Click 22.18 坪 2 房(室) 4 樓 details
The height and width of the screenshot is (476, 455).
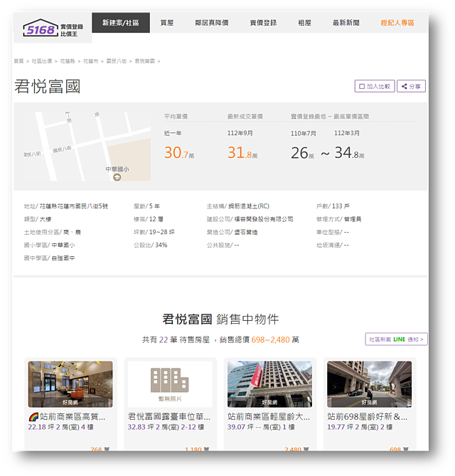pos(60,427)
